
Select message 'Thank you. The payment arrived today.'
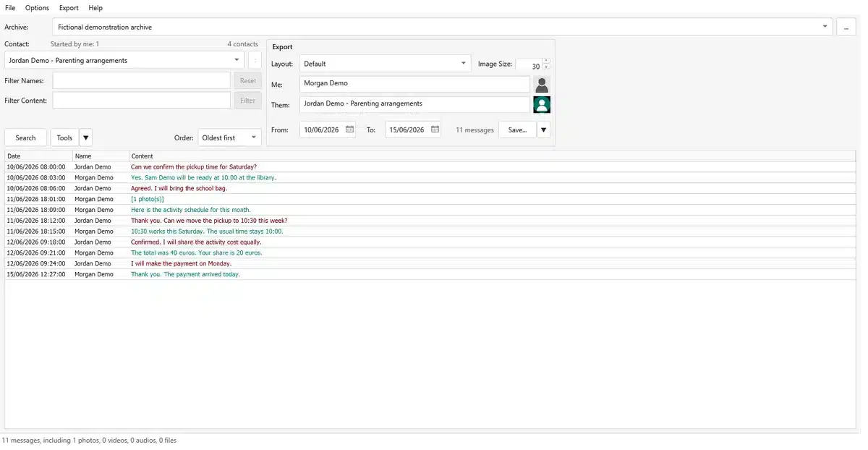pyautogui.click(x=430, y=274)
